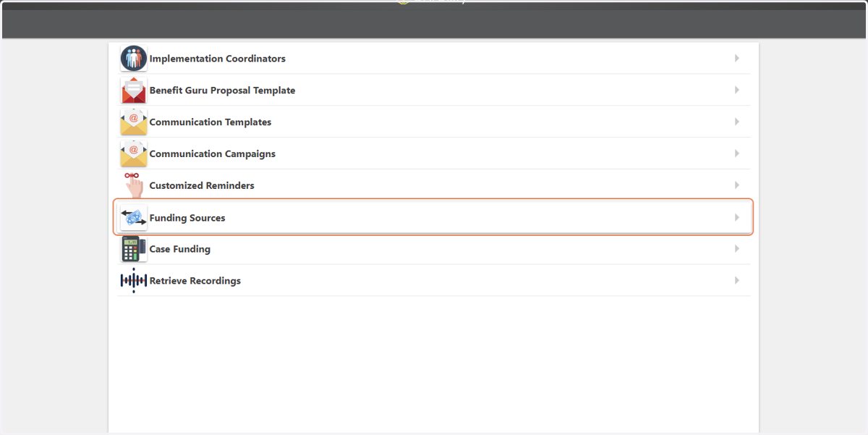This screenshot has width=868, height=435.
Task: Expand Benefit Guru Proposal Template arrow
Action: (x=737, y=90)
